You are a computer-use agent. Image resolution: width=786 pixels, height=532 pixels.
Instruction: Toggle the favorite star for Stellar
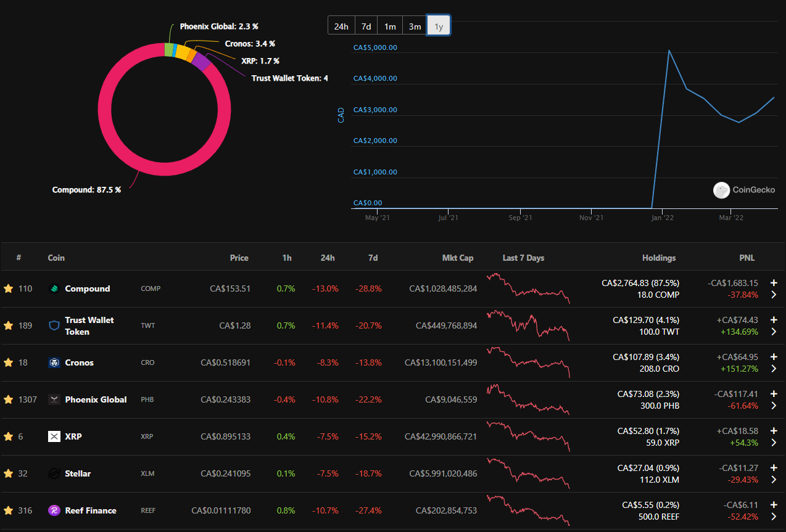tap(9, 473)
